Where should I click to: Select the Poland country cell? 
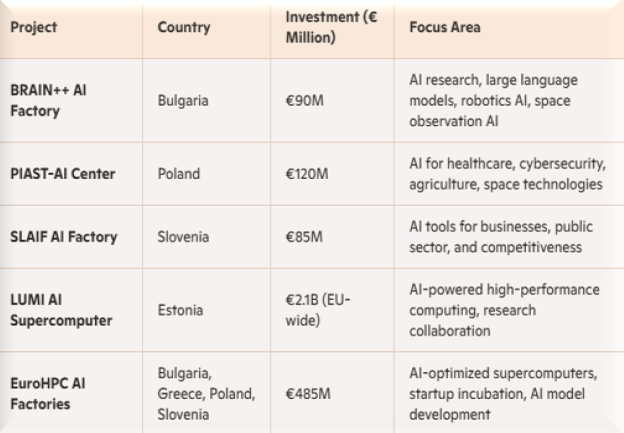[x=179, y=174]
